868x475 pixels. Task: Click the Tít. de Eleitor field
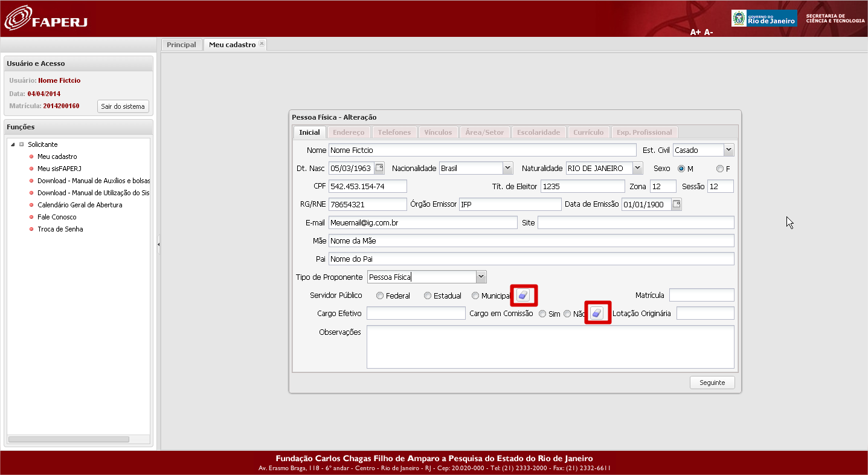582,186
